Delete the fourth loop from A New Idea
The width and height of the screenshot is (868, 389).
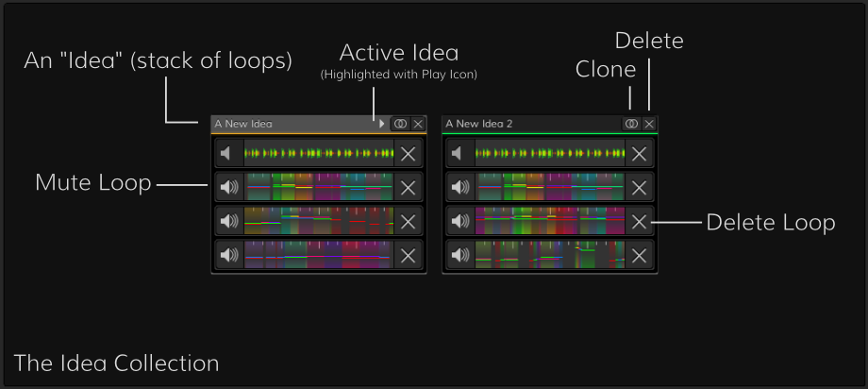point(408,255)
